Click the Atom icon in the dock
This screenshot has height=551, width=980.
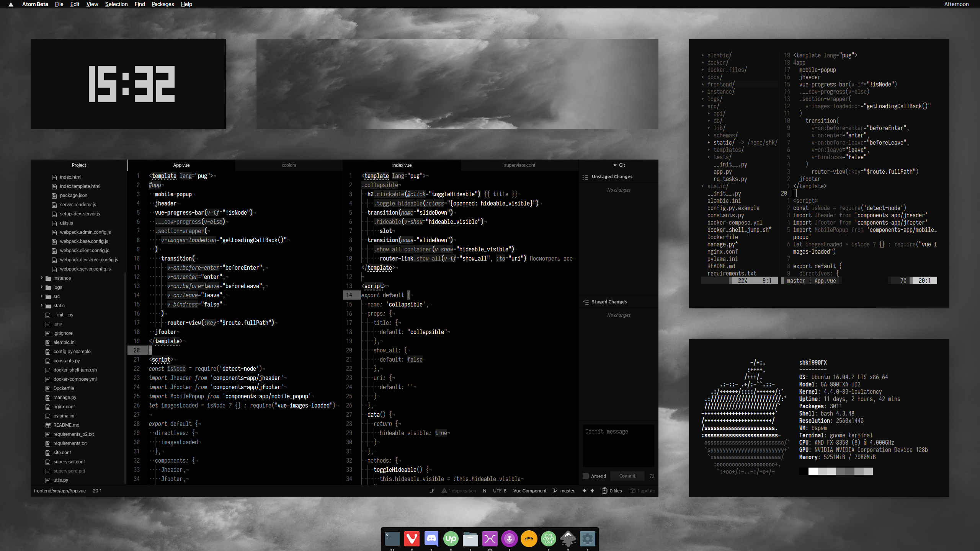(x=549, y=539)
